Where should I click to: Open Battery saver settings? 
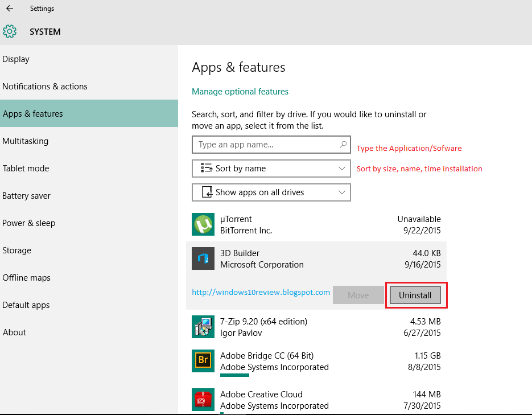click(x=89, y=195)
